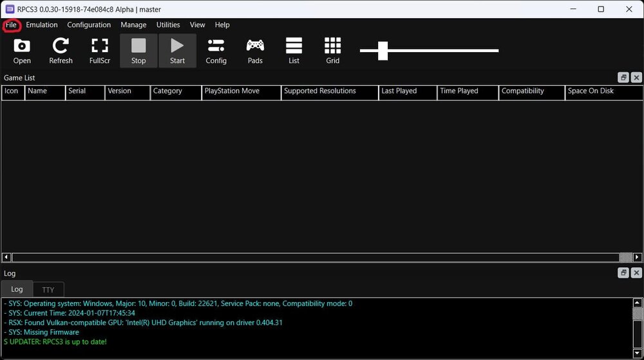Switch the game list to List view
644x360 pixels.
[294, 51]
